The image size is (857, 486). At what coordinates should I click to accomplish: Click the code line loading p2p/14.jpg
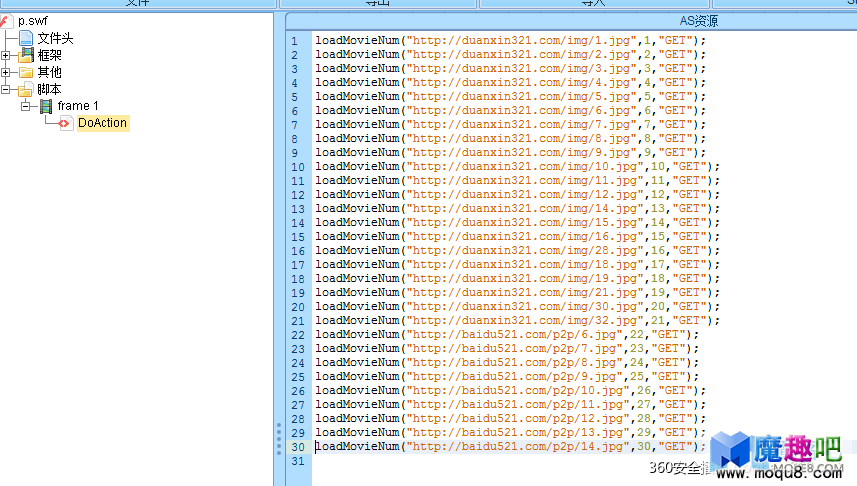click(x=510, y=447)
